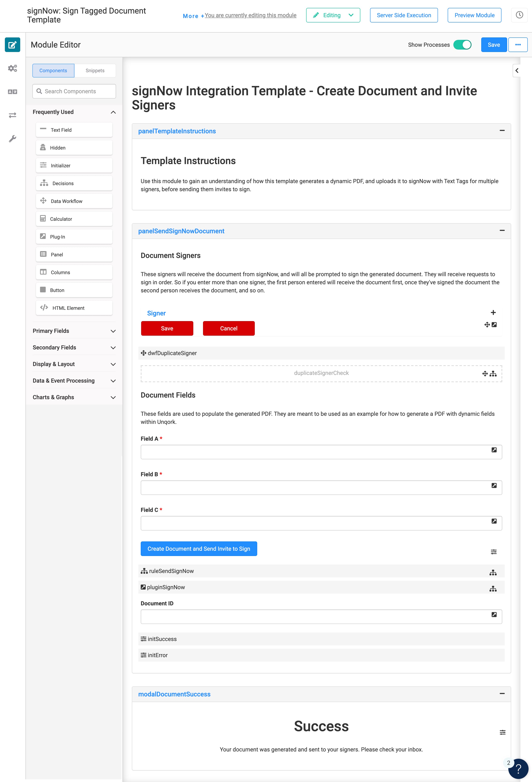532x782 pixels.
Task: Click 'You are currently editing this module' link
Action: point(251,15)
